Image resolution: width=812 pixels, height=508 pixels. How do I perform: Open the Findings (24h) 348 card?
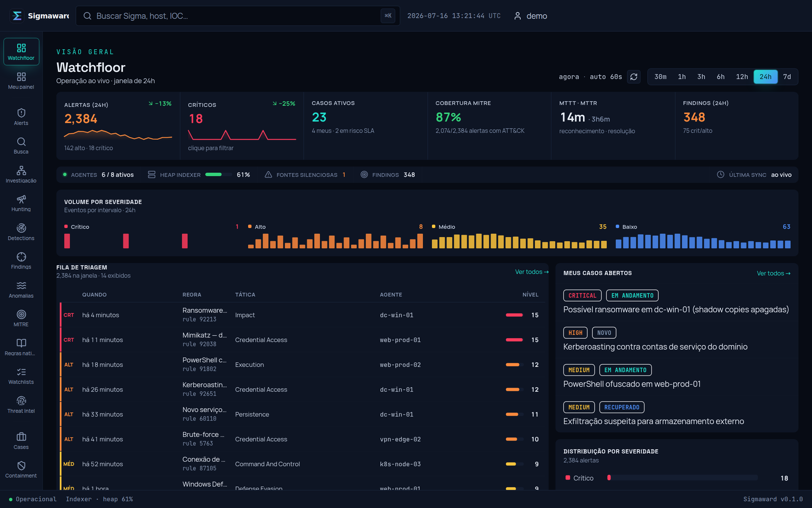(737, 126)
